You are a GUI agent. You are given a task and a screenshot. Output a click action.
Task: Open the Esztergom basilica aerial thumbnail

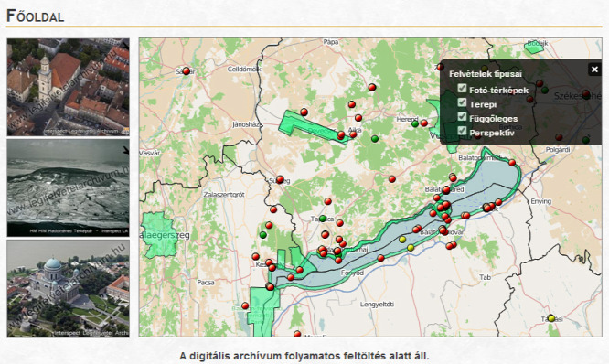pyautogui.click(x=68, y=289)
